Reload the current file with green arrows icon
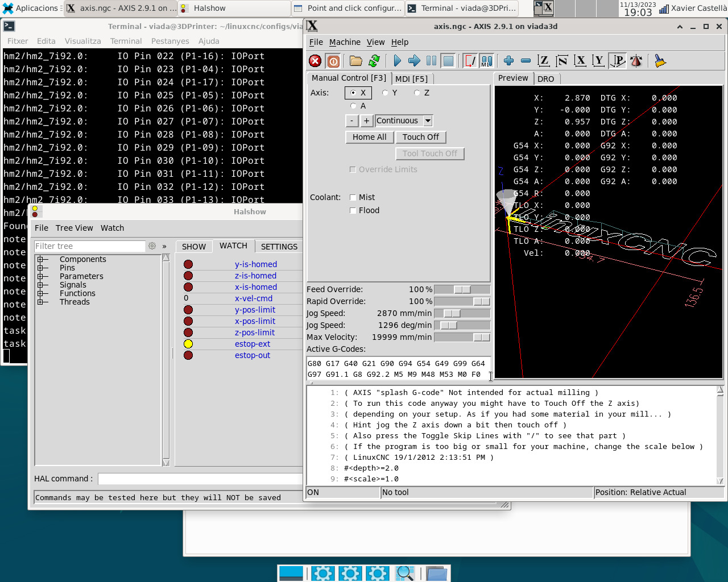This screenshot has height=582, width=728. click(x=374, y=61)
